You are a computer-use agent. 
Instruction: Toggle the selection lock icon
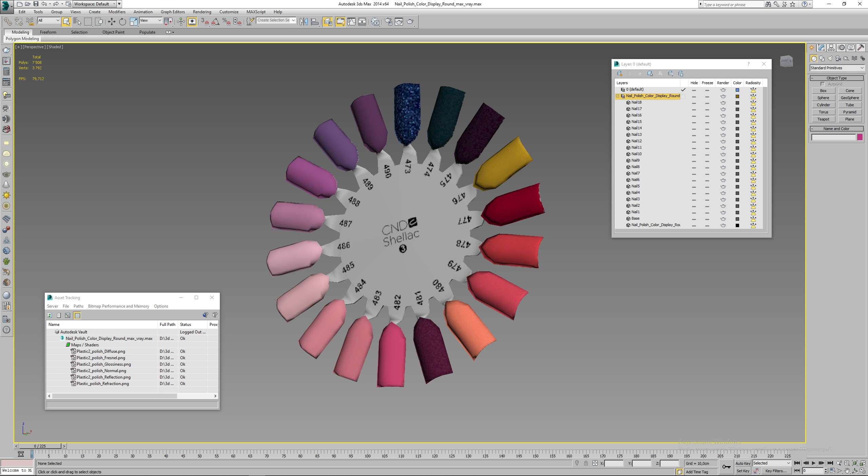pyautogui.click(x=586, y=463)
